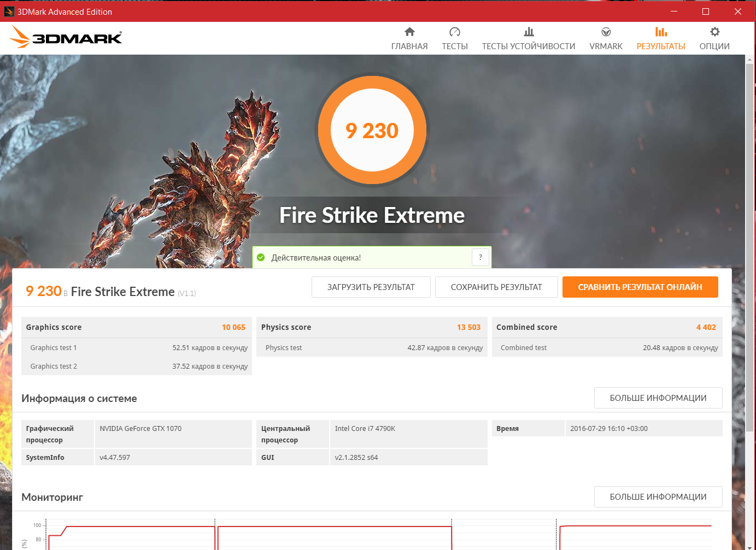Screen dimensions: 756x550
Task: Click ЗАГРУЗИТЬ РЕЗУЛЬТАТ button
Action: (371, 287)
